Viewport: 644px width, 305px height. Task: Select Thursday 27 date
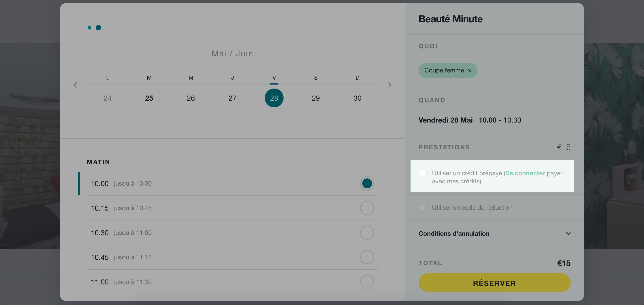(x=232, y=98)
